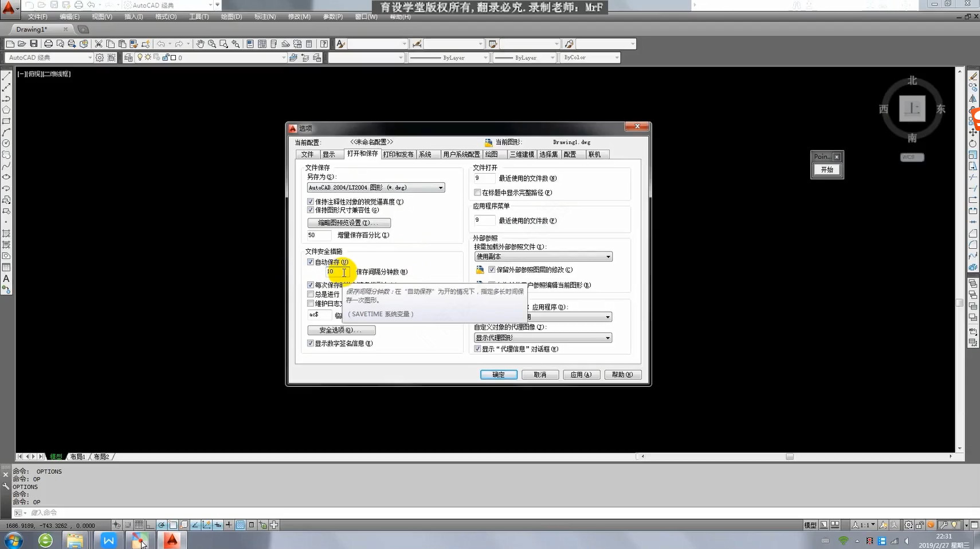Open the text style dropdown beside the A icon
This screenshot has height=549, width=980.
click(x=378, y=44)
